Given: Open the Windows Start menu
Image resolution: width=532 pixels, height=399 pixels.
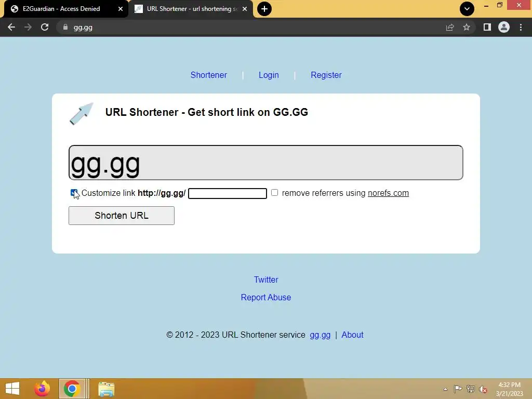Looking at the screenshot, I should click(12, 389).
